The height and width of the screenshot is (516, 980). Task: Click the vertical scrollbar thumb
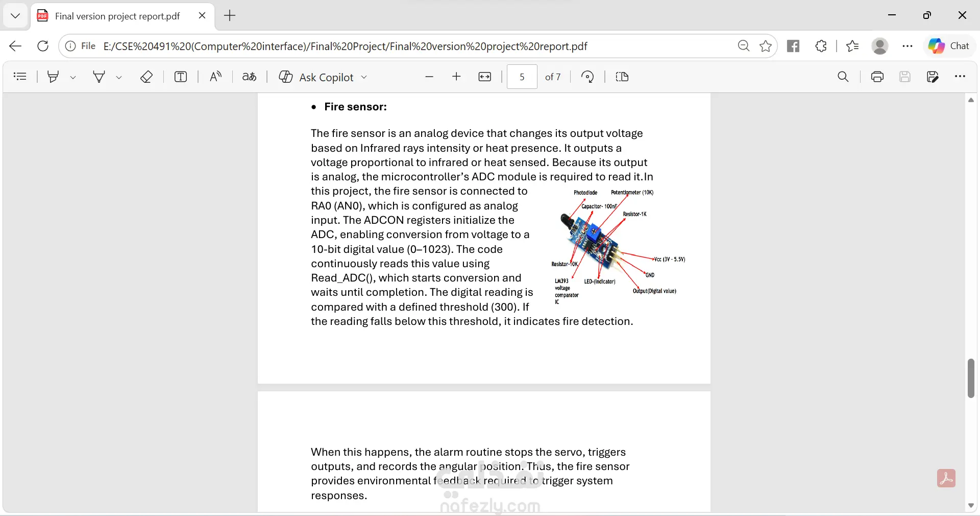[x=971, y=378]
